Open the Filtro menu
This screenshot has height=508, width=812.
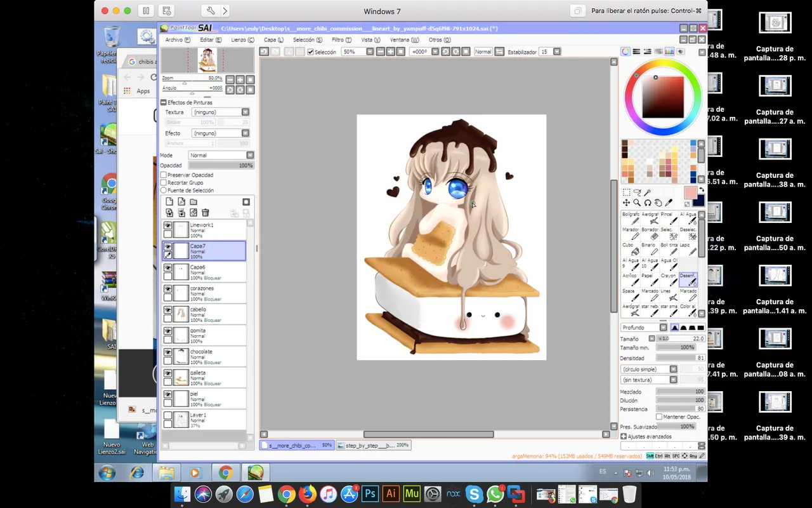click(x=341, y=39)
